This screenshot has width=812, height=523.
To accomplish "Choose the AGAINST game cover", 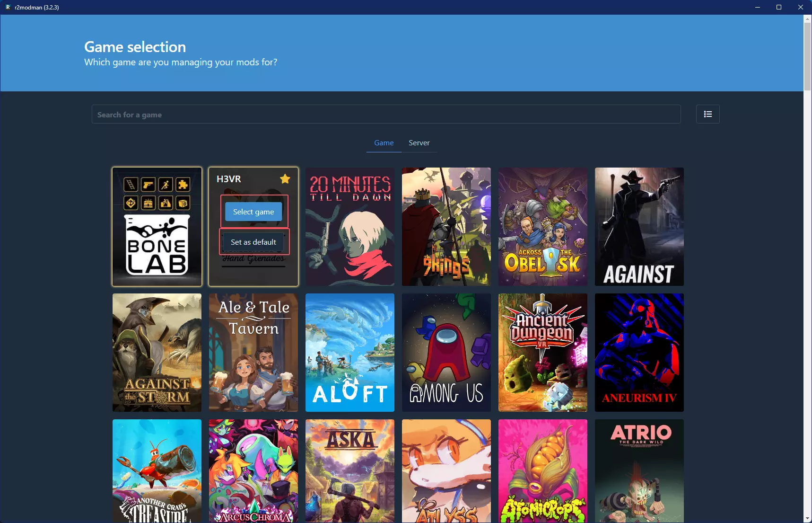I will click(x=639, y=227).
